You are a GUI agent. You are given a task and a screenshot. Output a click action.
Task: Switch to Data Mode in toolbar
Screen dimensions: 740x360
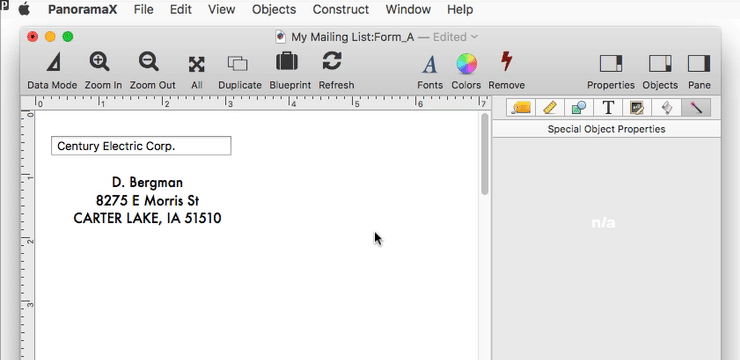(53, 62)
